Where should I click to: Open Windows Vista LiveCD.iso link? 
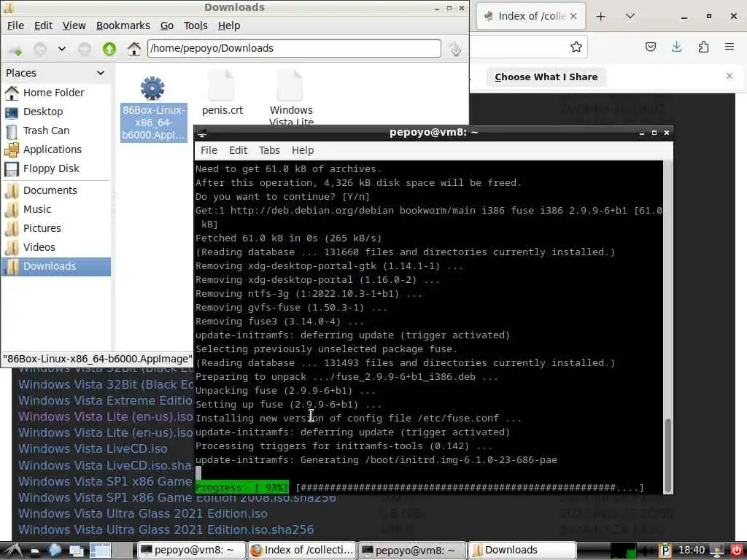93,449
